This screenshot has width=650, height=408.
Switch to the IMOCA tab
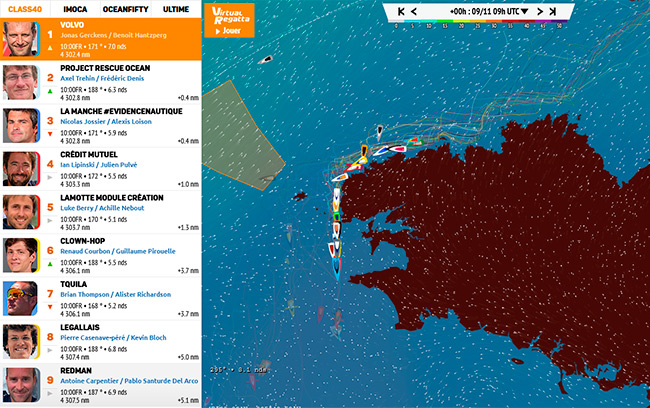coord(75,9)
